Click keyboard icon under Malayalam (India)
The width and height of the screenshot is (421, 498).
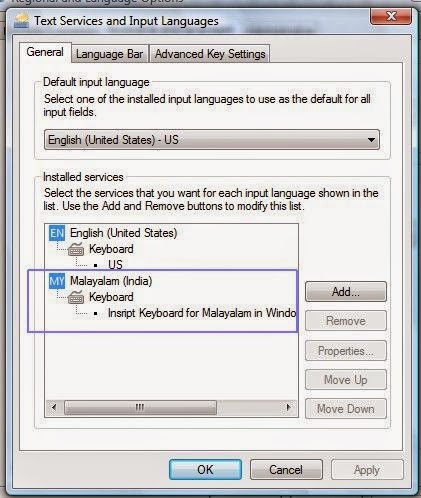point(76,297)
